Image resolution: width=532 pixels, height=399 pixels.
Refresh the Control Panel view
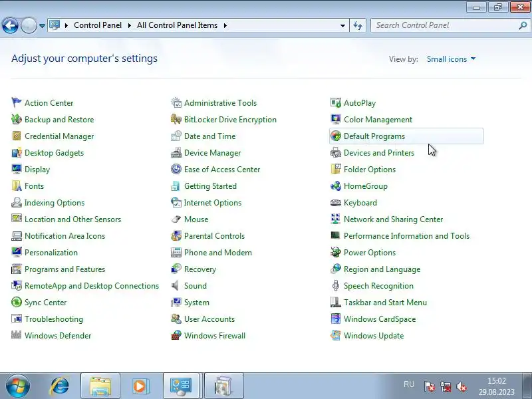click(358, 25)
